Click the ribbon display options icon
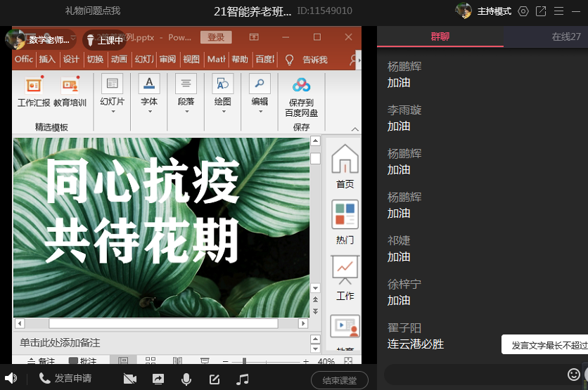588x390 pixels. (x=254, y=37)
